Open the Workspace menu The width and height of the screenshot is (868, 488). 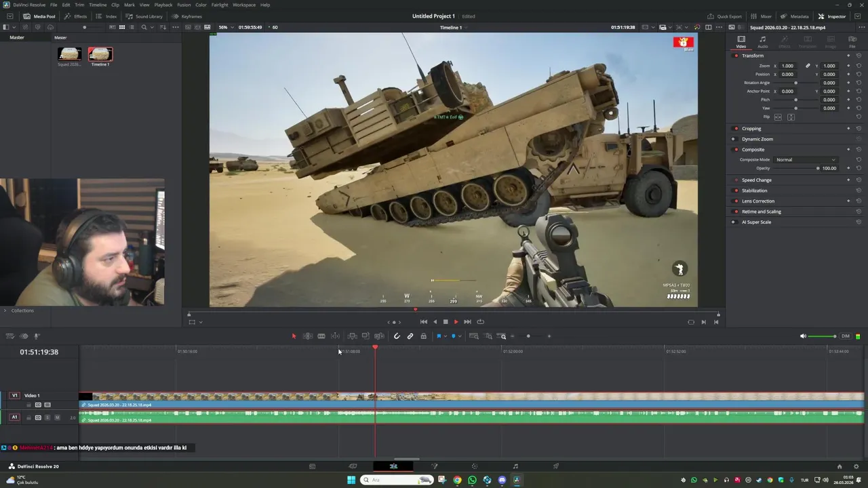coord(244,5)
